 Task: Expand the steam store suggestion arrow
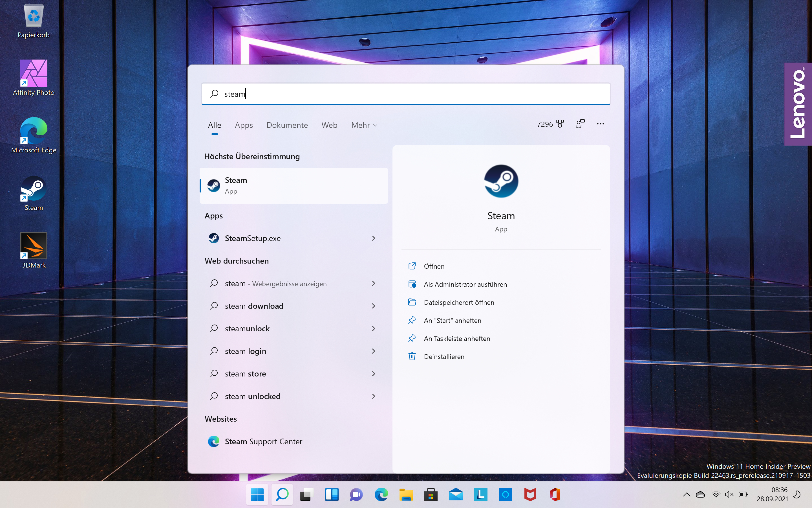(x=374, y=374)
